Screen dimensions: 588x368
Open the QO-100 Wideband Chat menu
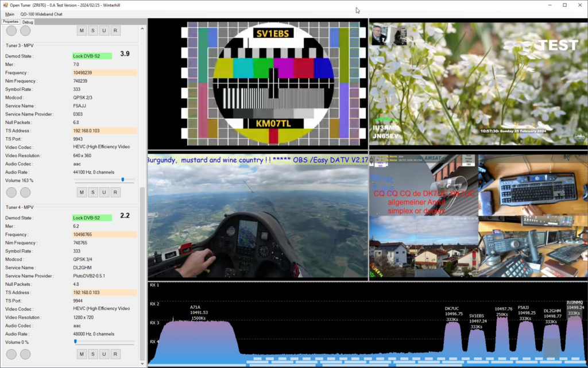point(41,14)
